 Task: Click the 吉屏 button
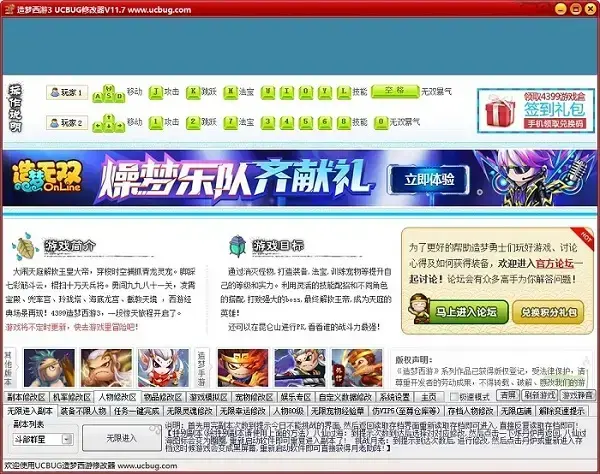(508, 395)
